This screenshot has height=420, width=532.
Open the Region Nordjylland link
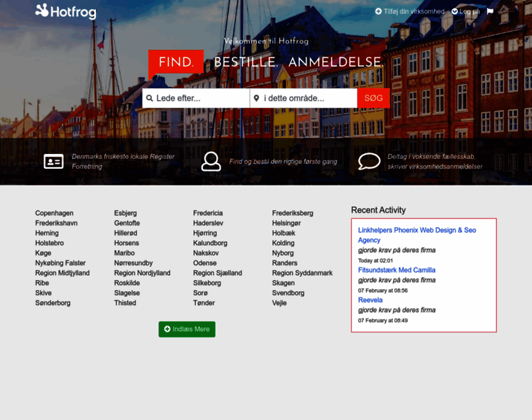pyautogui.click(x=142, y=273)
